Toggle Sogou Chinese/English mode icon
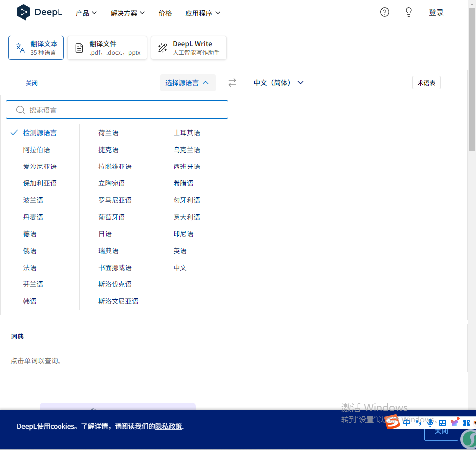The width and height of the screenshot is (476, 450). (x=407, y=422)
